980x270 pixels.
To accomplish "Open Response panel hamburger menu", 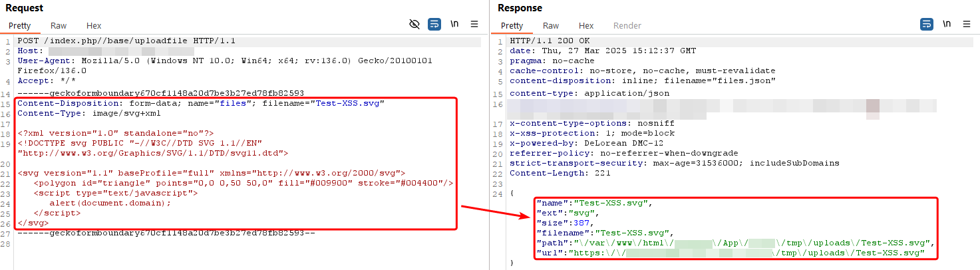I will coord(967,25).
